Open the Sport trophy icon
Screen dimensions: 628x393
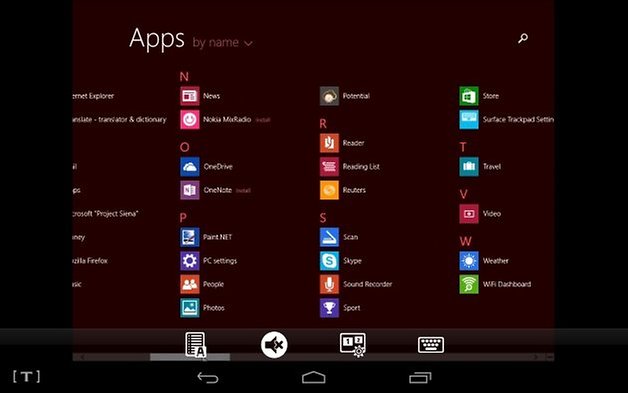(x=329, y=308)
